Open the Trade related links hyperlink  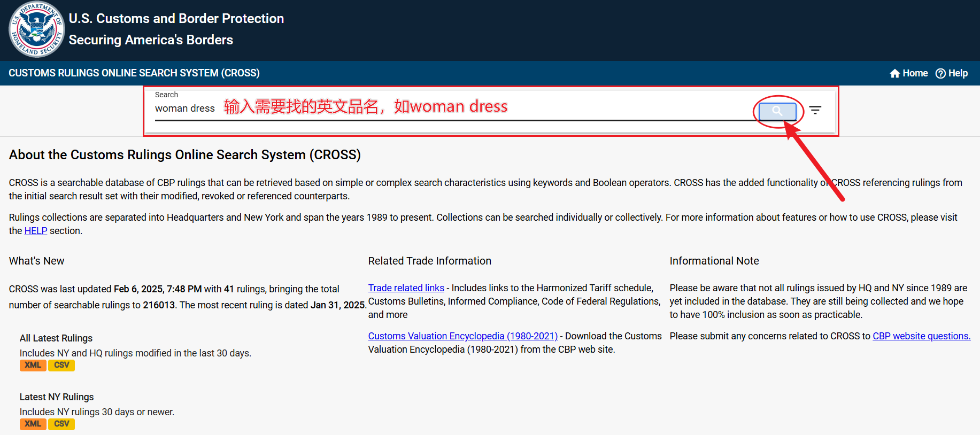coord(406,288)
